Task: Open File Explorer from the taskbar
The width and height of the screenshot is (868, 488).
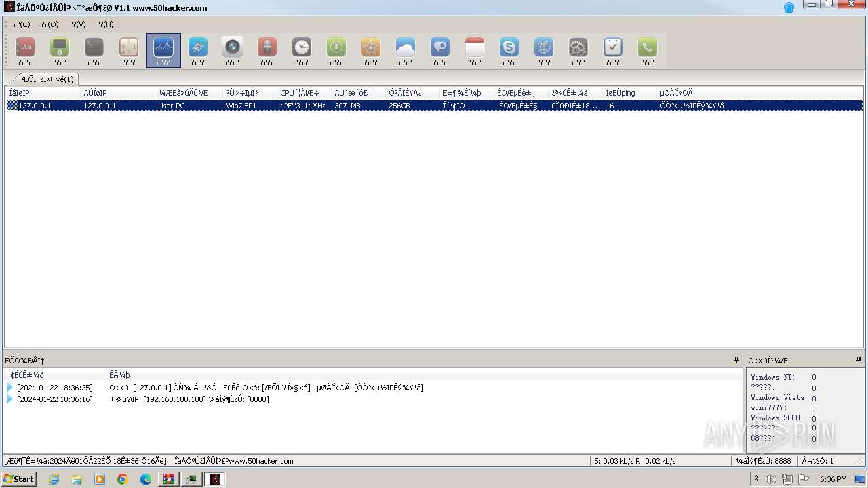Action: tap(77, 479)
